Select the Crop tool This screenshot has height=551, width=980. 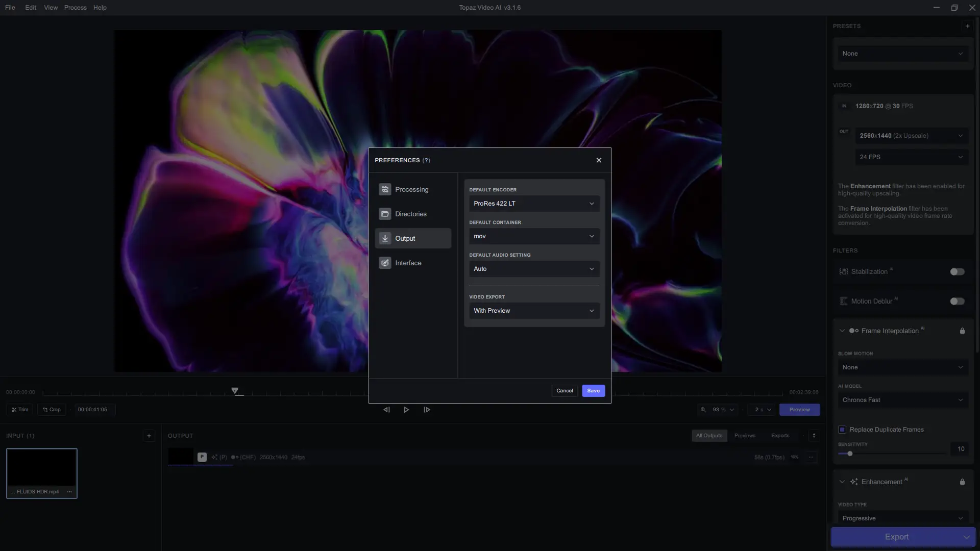[52, 410]
